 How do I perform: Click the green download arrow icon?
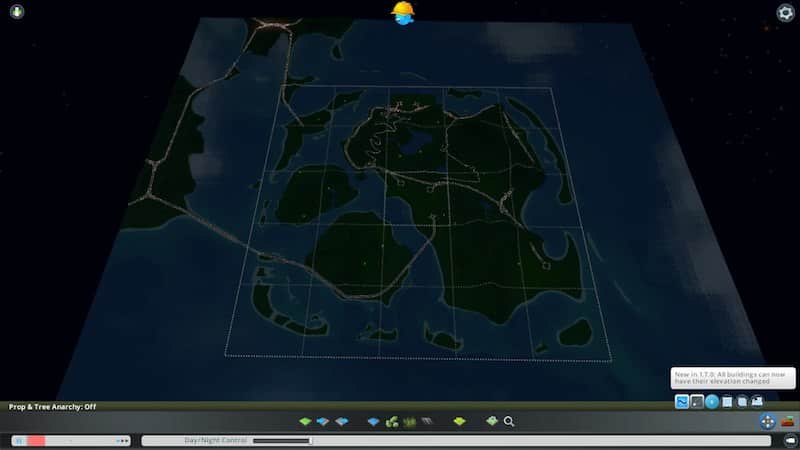click(16, 13)
